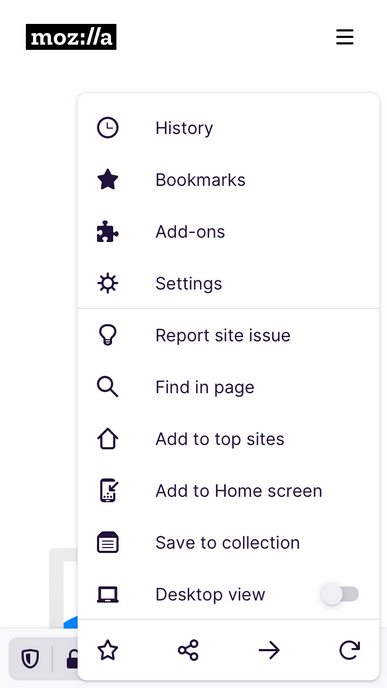
Task: Reload the page with the refresh icon
Action: (x=350, y=650)
